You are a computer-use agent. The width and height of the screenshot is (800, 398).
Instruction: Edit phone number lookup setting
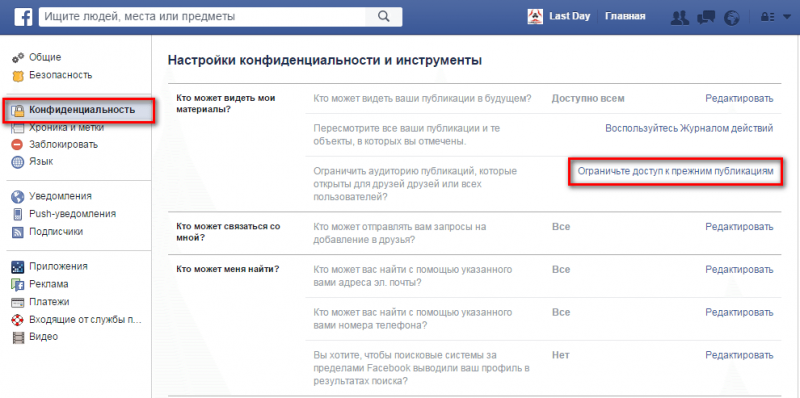(x=739, y=312)
